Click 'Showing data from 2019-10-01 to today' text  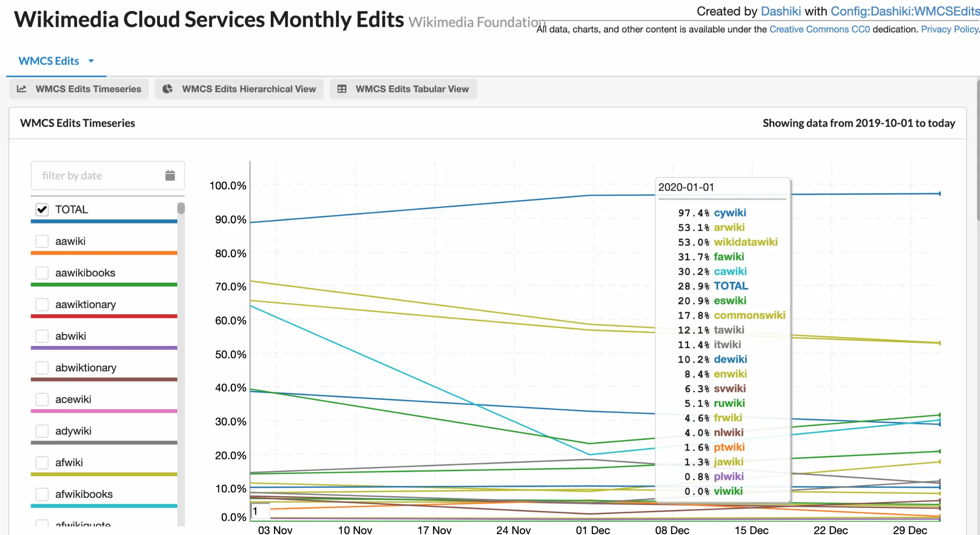pos(859,123)
